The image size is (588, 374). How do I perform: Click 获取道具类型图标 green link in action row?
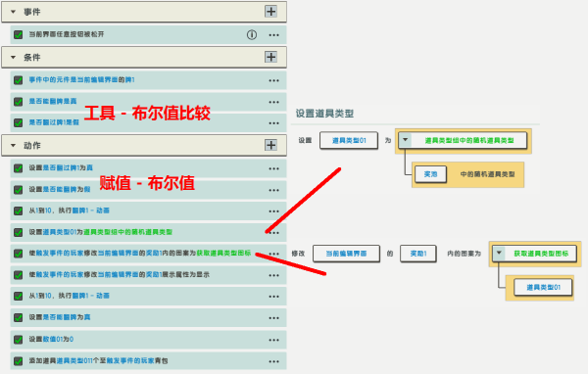(x=223, y=254)
